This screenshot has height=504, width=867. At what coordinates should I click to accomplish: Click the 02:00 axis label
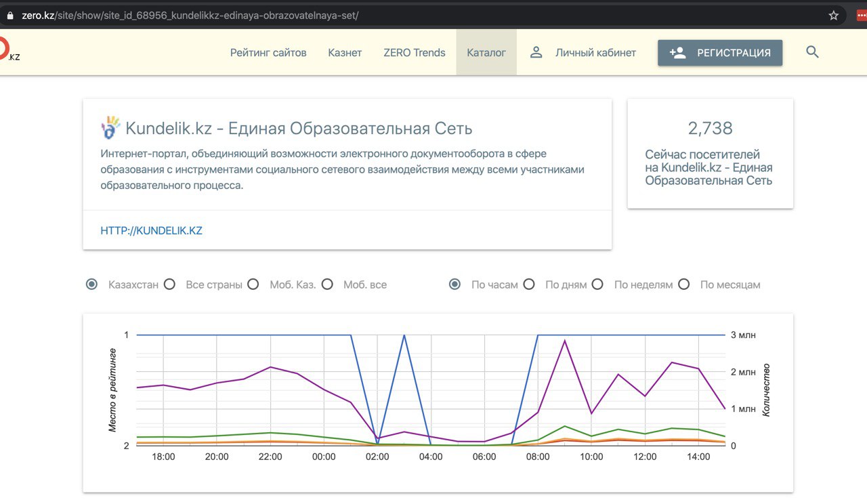[x=377, y=457]
